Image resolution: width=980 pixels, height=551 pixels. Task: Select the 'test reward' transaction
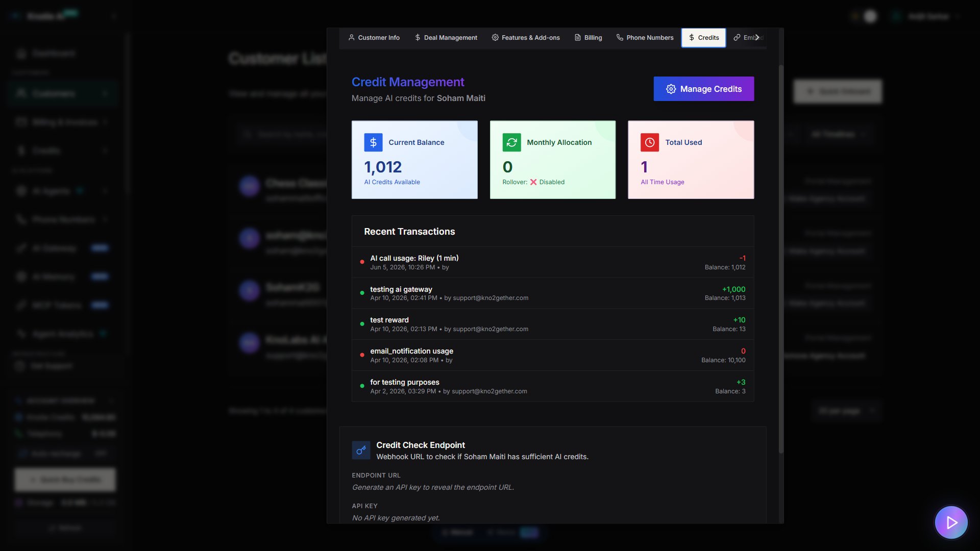(x=553, y=324)
